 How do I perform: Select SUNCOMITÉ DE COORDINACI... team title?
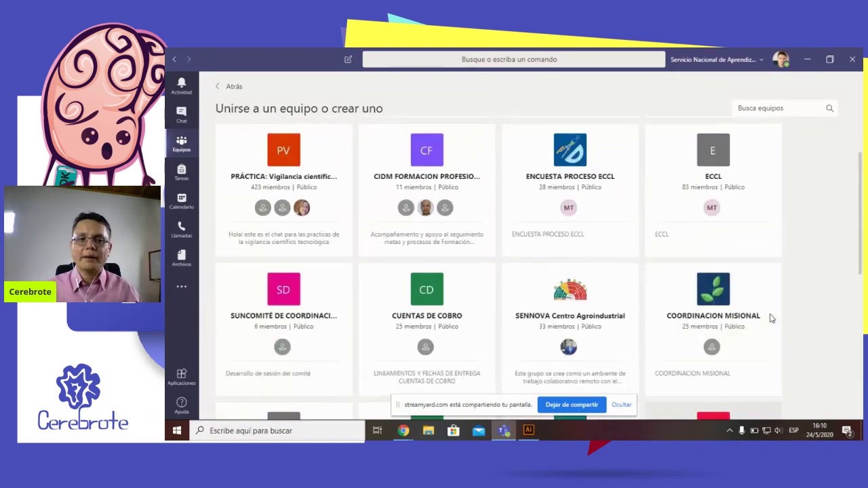click(283, 316)
